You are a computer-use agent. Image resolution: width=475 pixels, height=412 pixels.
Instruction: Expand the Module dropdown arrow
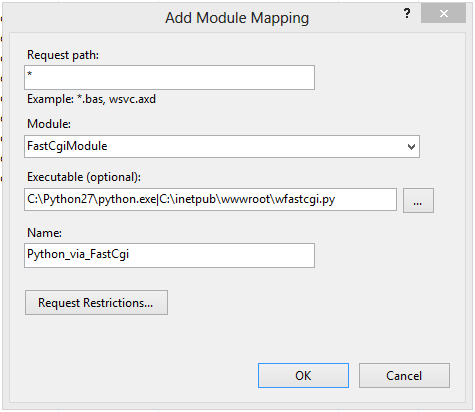411,147
